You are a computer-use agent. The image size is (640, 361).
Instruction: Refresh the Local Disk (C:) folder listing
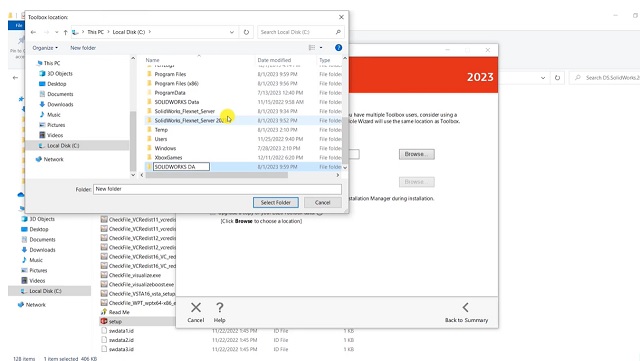246,32
